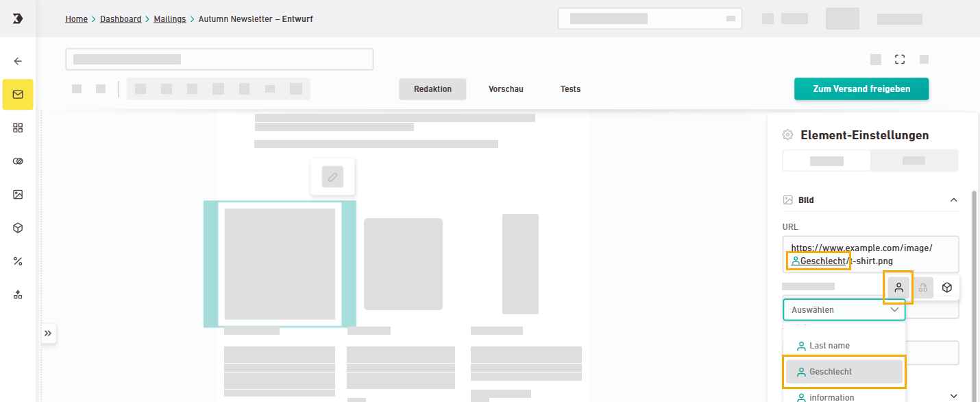Viewport: 980px width, 402px height.
Task: Go to Mailings breadcrumb link
Action: (169, 19)
